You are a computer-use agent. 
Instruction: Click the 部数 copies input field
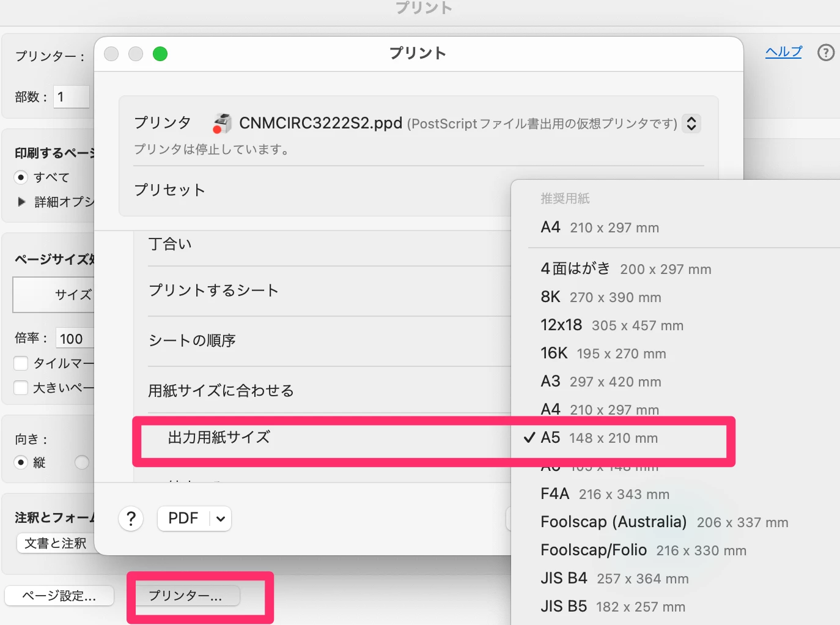coord(72,97)
